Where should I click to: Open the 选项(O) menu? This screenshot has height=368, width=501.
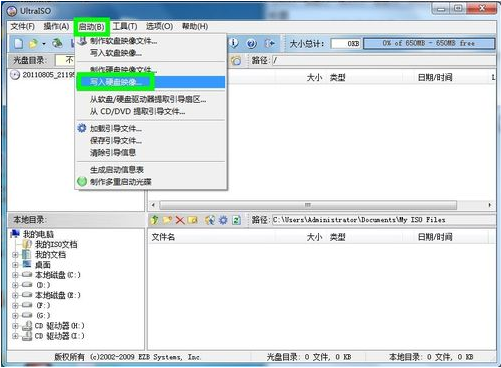tap(159, 26)
